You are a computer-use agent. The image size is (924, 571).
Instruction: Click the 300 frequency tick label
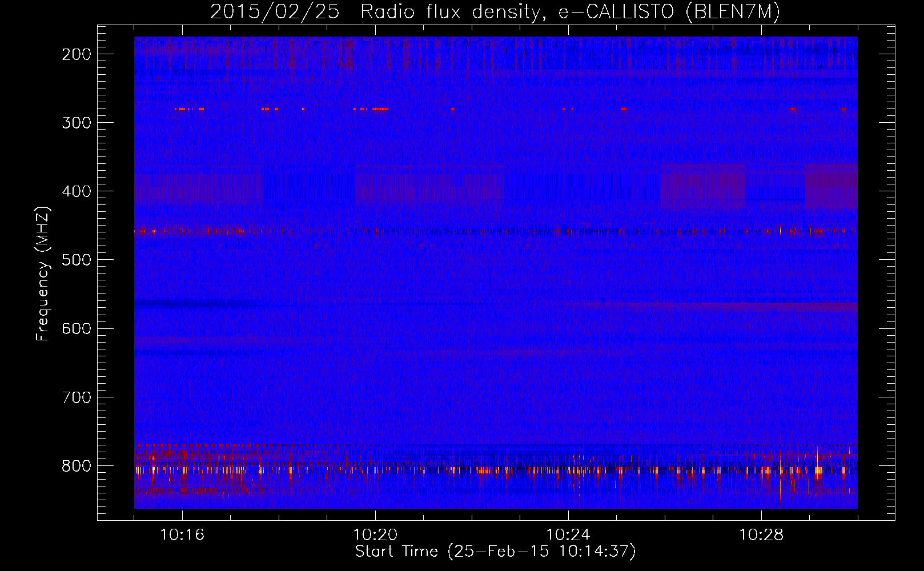coord(77,123)
